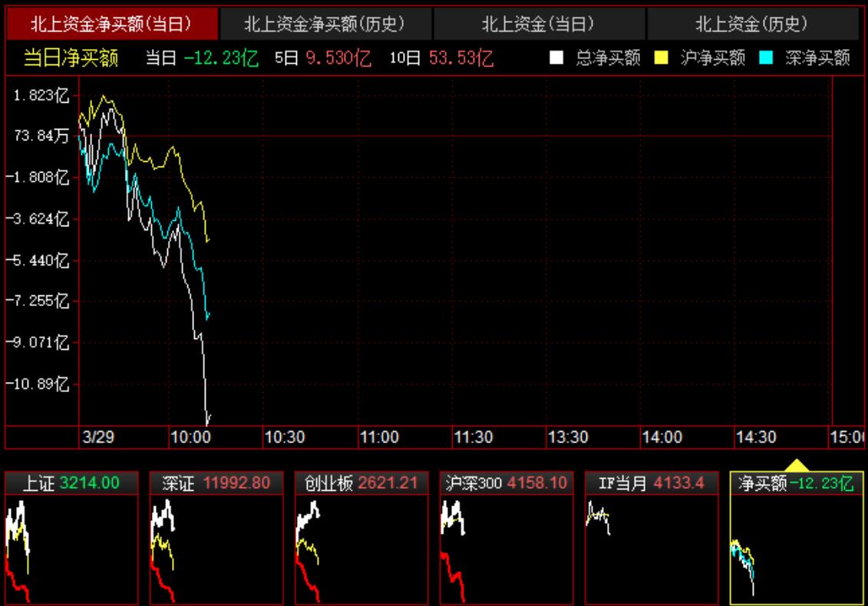Click the 10日 net buy value 53.53亿
Viewport: 868px width, 606px height.
click(x=460, y=58)
